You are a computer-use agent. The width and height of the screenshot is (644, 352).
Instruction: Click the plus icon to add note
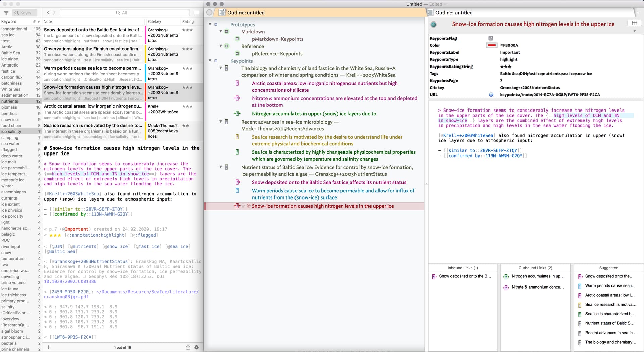[49, 347]
